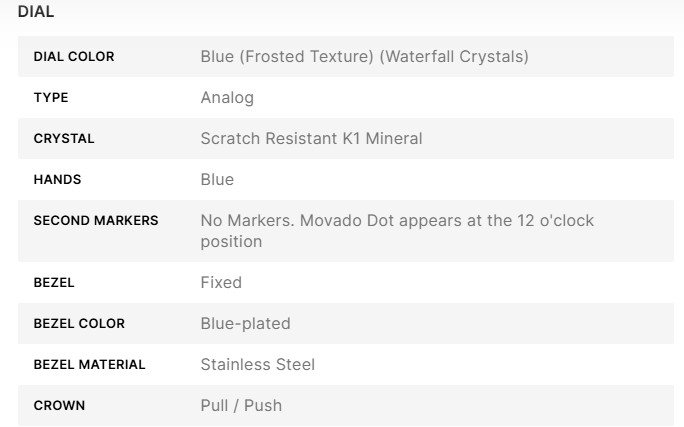Select the HANDS row label
The height and width of the screenshot is (427, 684).
(57, 180)
